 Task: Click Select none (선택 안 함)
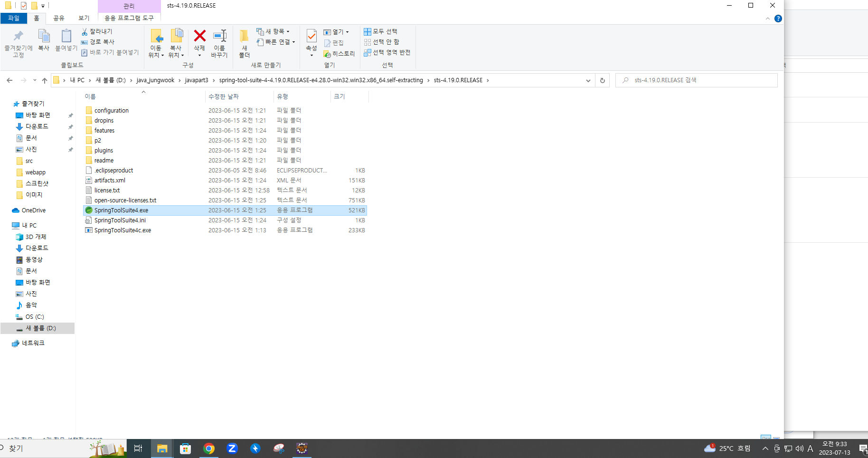381,42
